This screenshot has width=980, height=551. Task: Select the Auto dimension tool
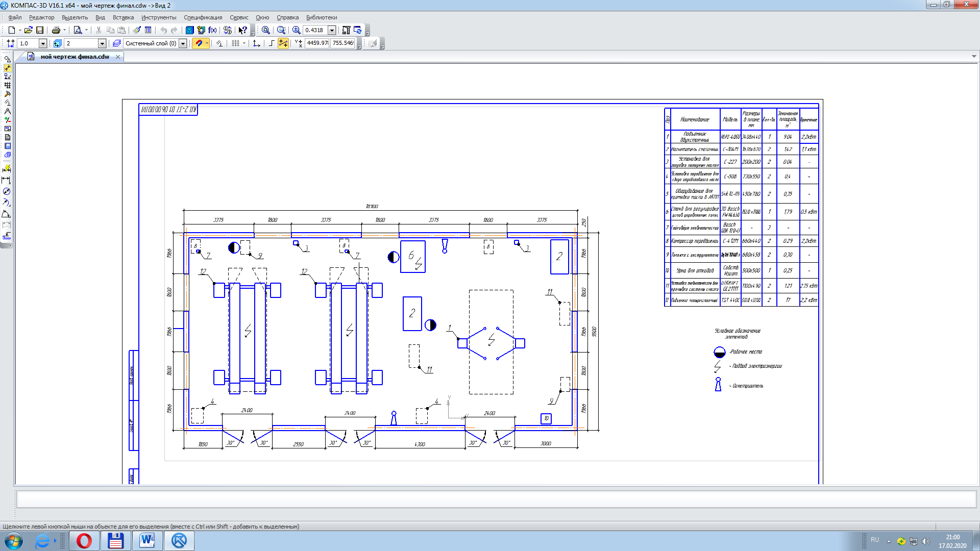[x=7, y=169]
